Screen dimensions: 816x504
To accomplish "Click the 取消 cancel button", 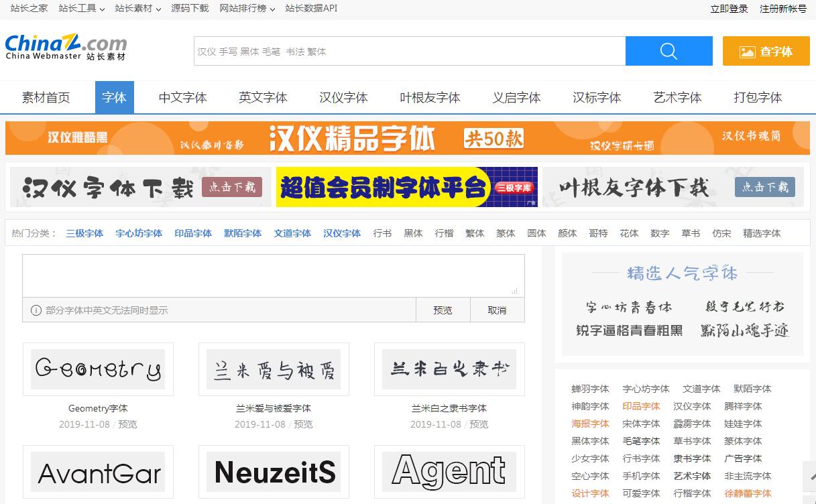I will pyautogui.click(x=497, y=310).
